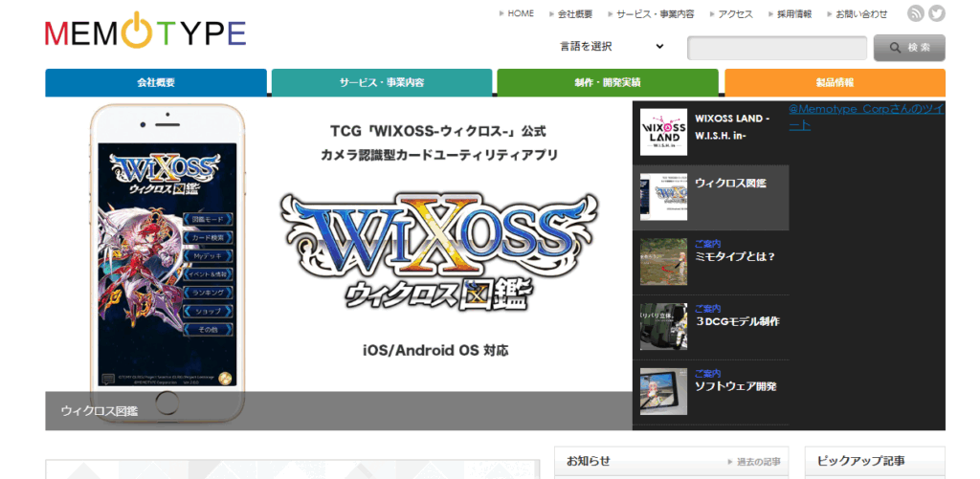Open ミモタイプとは？ slide item
This screenshot has width=980, height=479.
click(x=735, y=256)
